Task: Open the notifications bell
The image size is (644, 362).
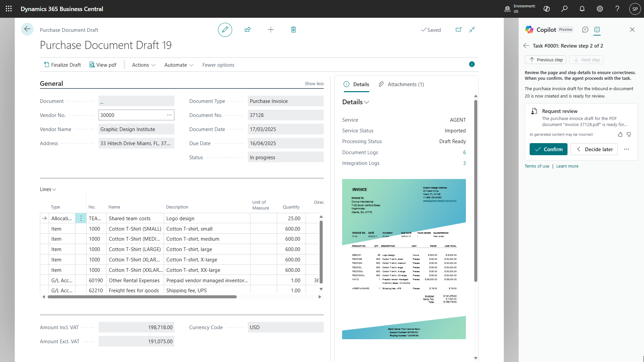Action: [x=582, y=9]
